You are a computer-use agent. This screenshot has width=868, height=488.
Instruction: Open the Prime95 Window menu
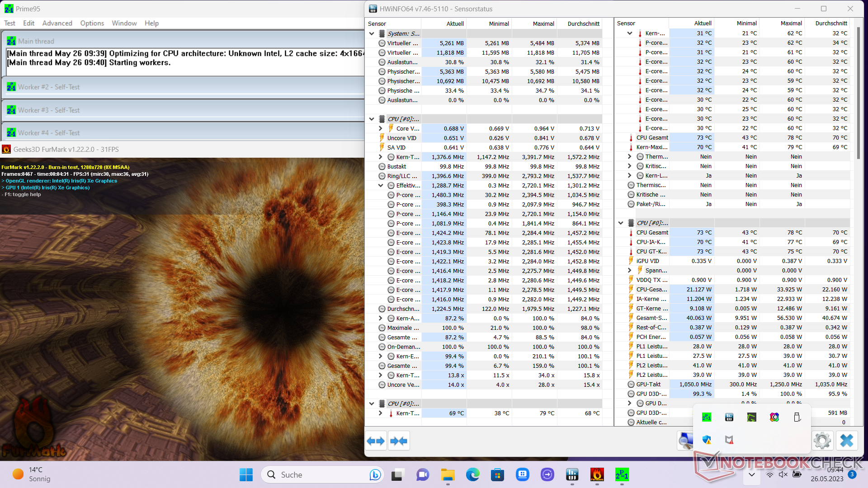(x=124, y=23)
